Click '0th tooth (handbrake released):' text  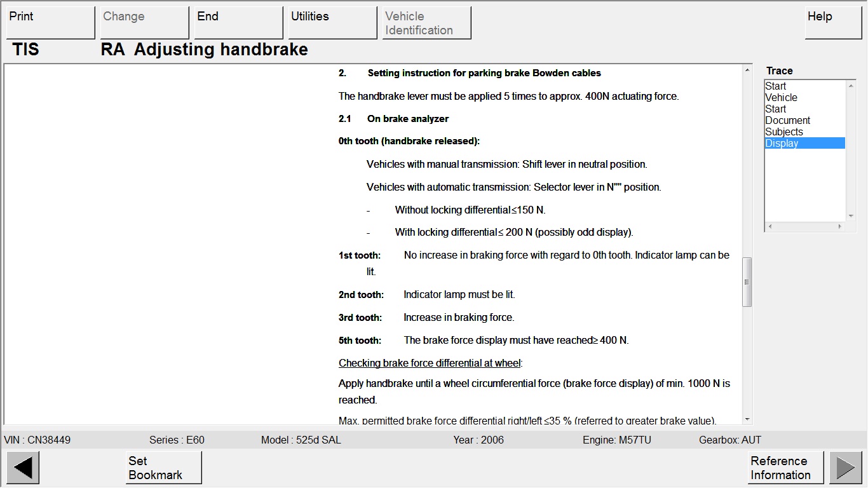[x=409, y=141]
